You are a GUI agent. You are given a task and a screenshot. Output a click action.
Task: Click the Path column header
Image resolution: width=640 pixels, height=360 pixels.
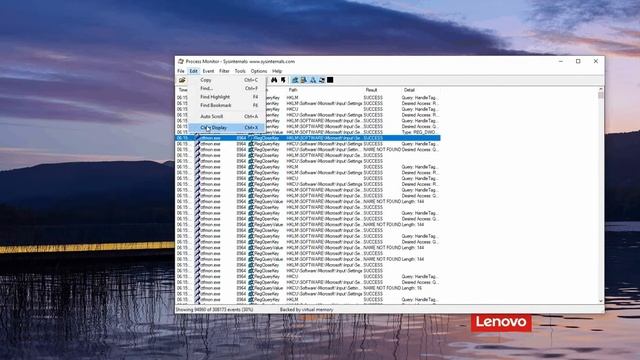coord(293,90)
